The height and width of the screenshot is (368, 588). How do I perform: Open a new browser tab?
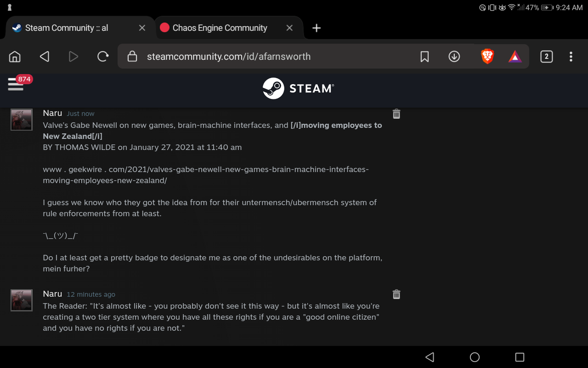(x=317, y=28)
